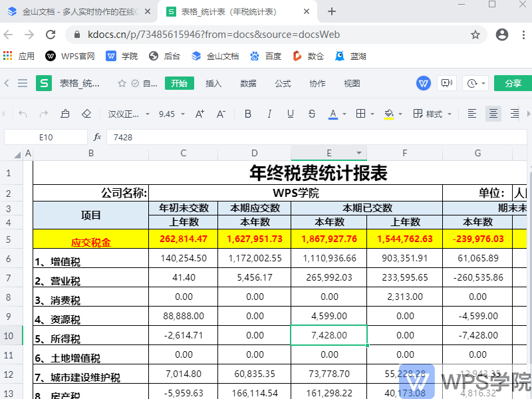The width and height of the screenshot is (532, 399).
Task: Toggle strikethrough formatting
Action: click(312, 114)
